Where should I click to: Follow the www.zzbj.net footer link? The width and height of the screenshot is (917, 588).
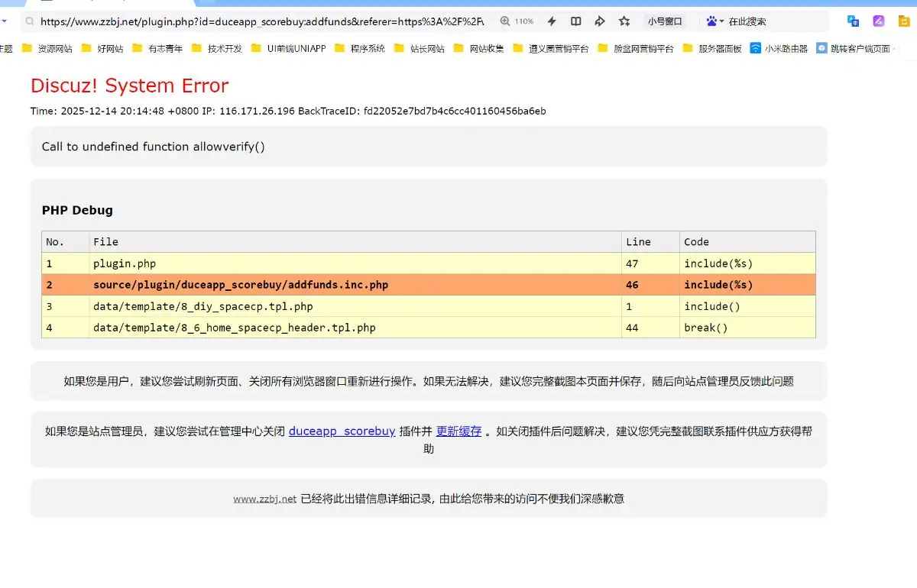pyautogui.click(x=264, y=499)
